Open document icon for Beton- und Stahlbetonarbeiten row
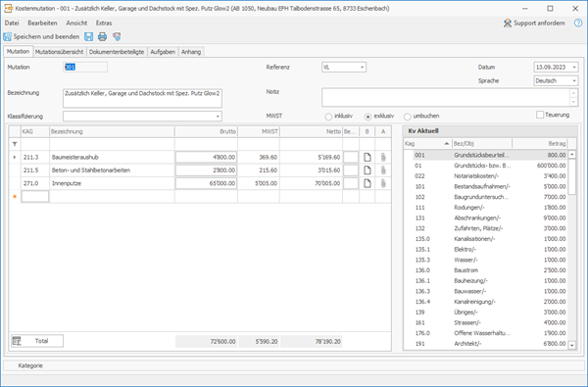 click(x=367, y=170)
